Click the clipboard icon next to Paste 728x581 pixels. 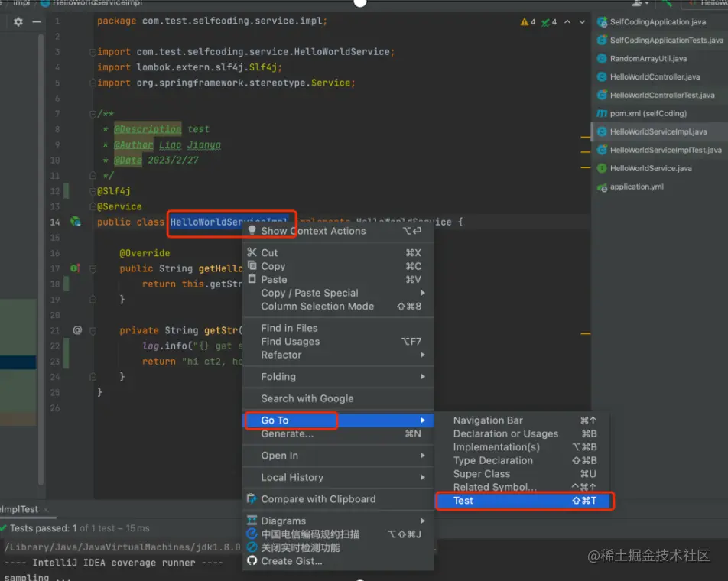[x=252, y=279]
